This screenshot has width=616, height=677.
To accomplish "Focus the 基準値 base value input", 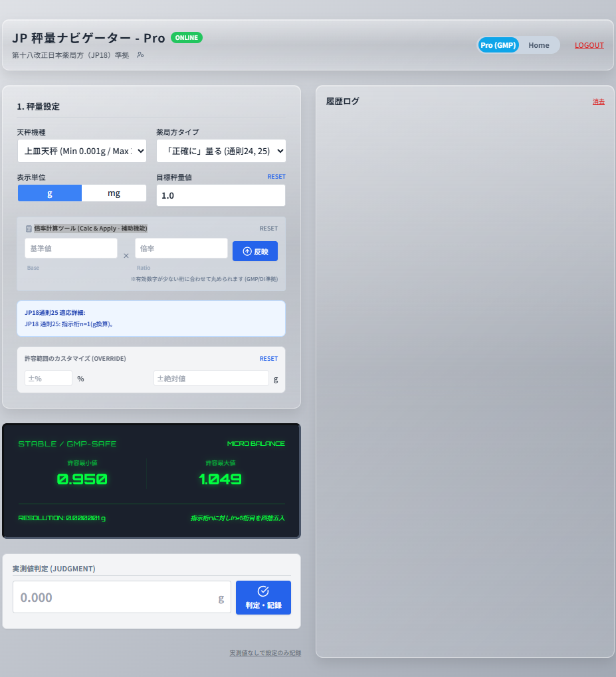I will 71,248.
